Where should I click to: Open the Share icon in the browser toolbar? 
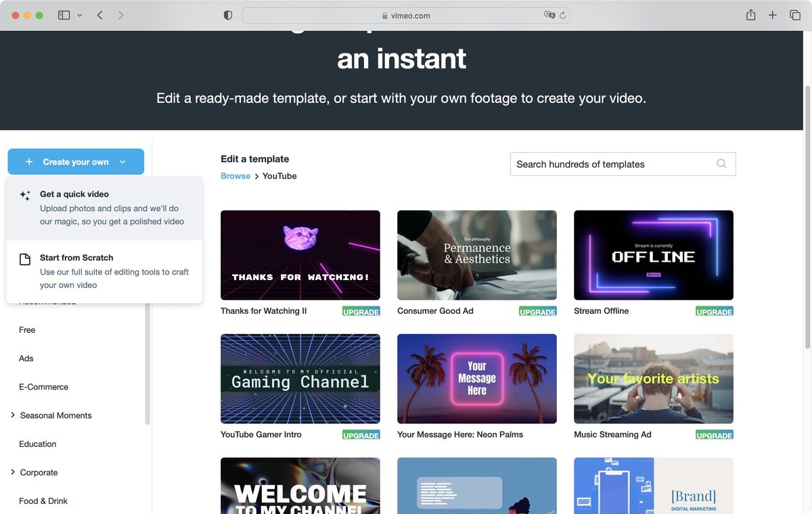pos(750,14)
